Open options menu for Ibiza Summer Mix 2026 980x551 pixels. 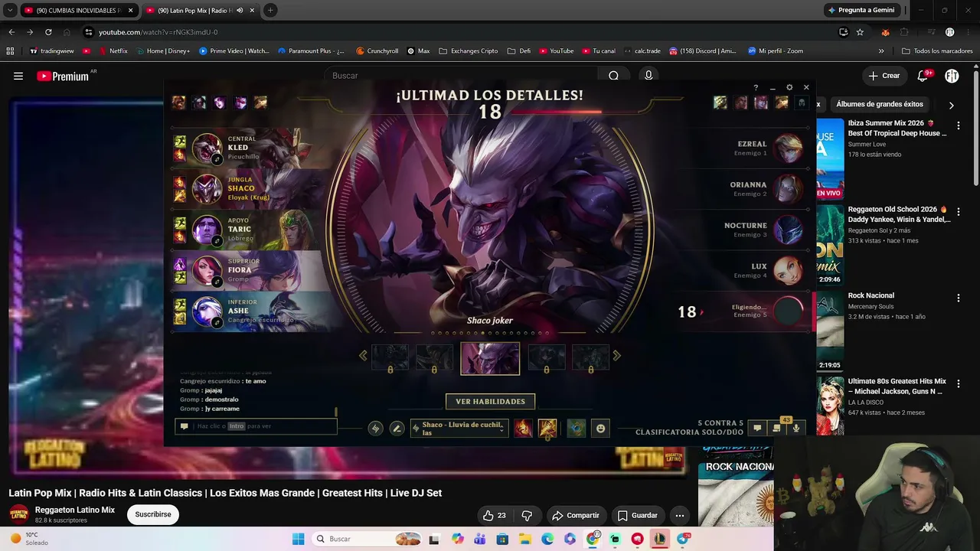click(958, 126)
